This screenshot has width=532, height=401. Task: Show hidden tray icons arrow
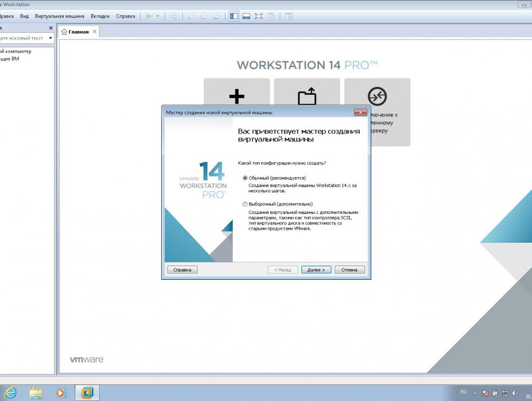(475, 394)
